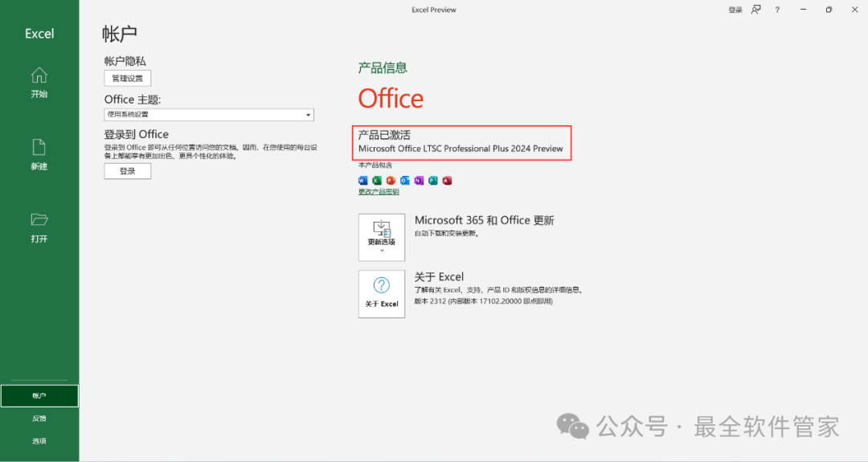Click the 管理设置 privacy button

pyautogui.click(x=127, y=78)
